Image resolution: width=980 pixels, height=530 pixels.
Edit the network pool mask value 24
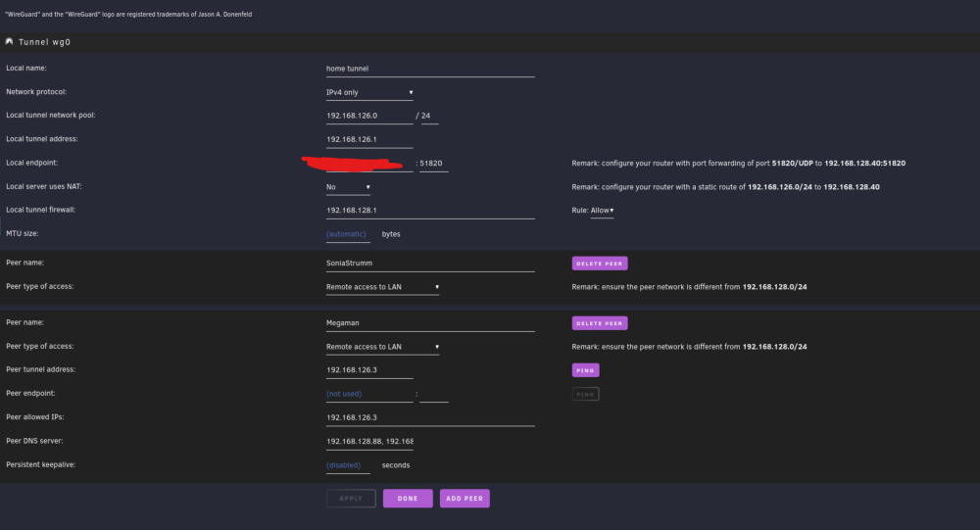[x=429, y=116]
